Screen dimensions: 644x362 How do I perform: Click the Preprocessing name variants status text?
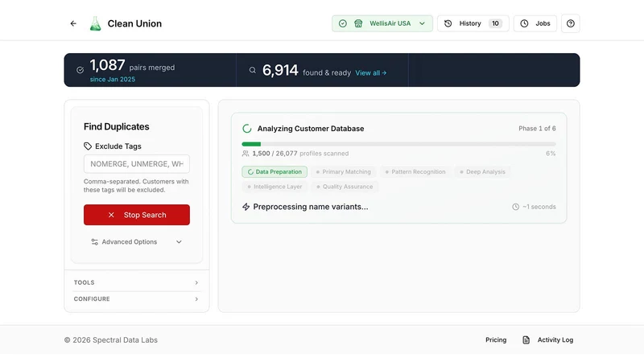pyautogui.click(x=311, y=207)
